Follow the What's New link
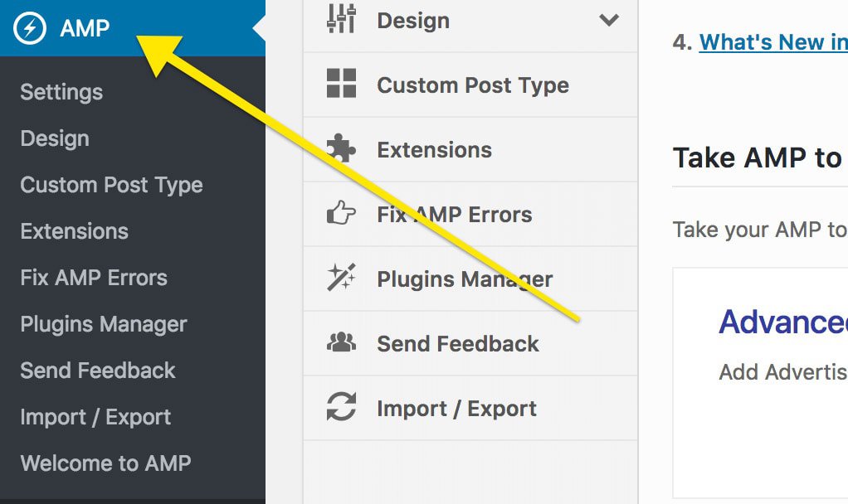The height and width of the screenshot is (504, 848). 773,42
